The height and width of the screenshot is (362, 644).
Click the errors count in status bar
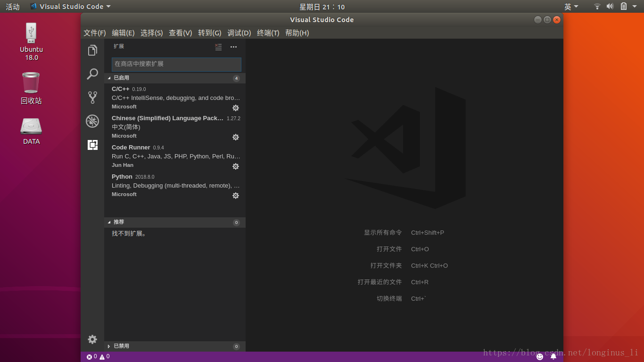91,357
